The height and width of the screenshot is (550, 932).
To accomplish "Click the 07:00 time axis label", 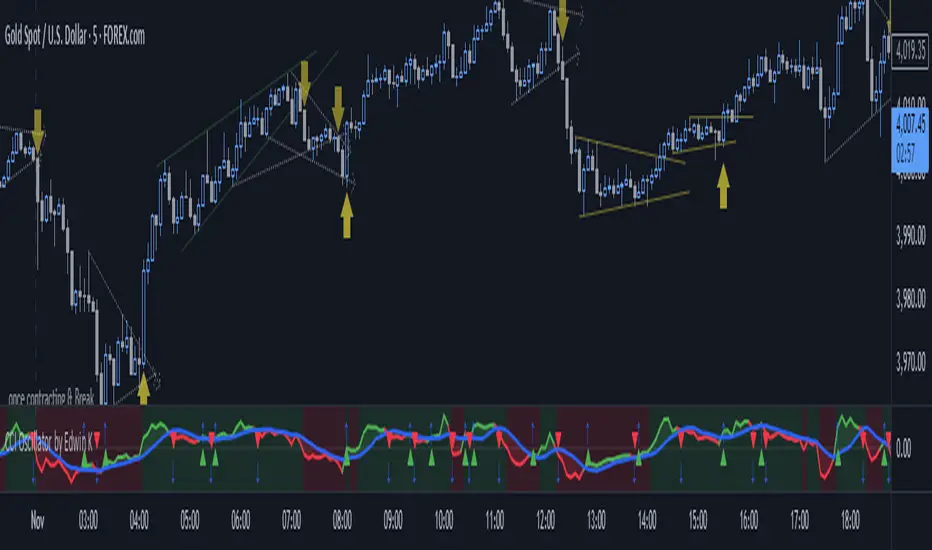I will pyautogui.click(x=291, y=521).
